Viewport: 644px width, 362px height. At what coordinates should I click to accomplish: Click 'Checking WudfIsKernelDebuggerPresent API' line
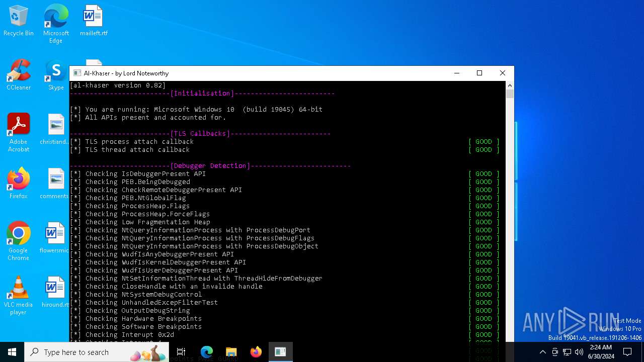(158, 262)
